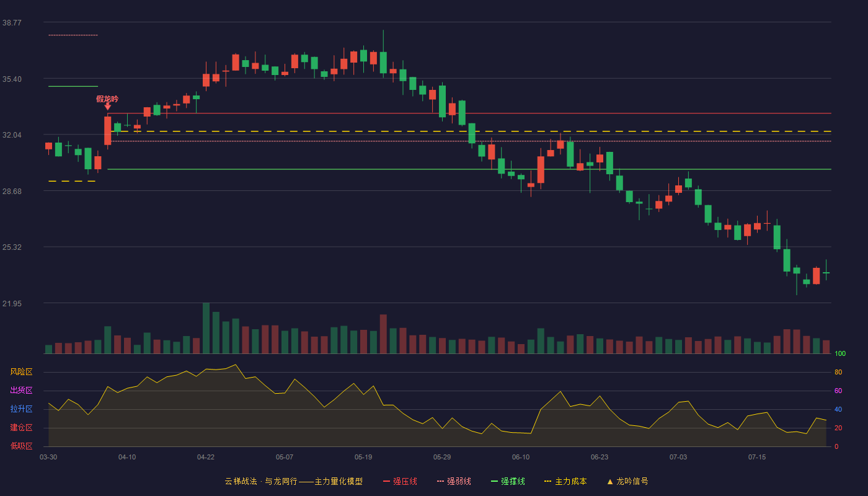Image resolution: width=868 pixels, height=496 pixels.
Task: Toggle the 强撑线 series legend label
Action: tap(513, 481)
